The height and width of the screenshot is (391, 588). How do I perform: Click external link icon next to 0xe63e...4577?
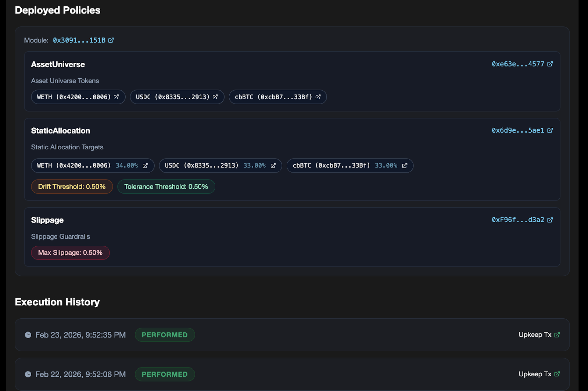pos(550,64)
